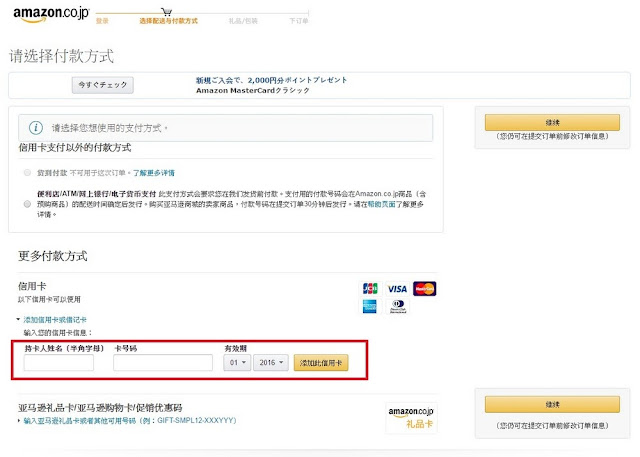Click the top 继续 button

(552, 122)
